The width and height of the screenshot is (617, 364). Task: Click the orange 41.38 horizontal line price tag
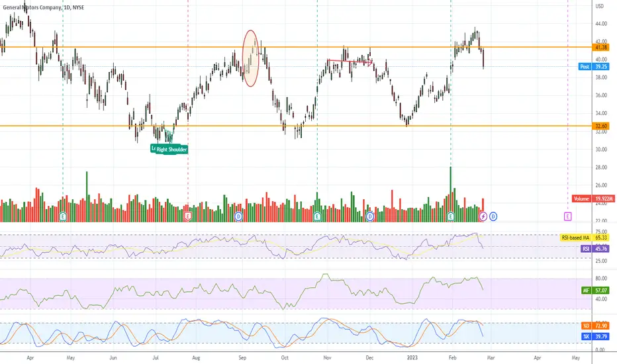pos(601,47)
